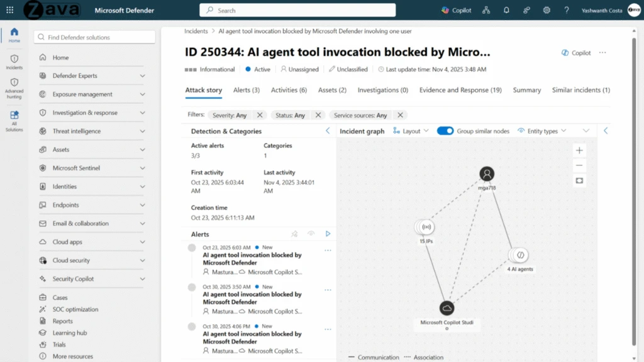Open the Layout dropdown

point(411,131)
